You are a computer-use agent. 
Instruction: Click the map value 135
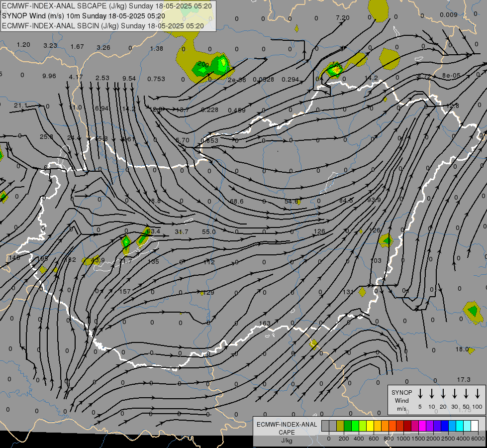[x=153, y=261]
